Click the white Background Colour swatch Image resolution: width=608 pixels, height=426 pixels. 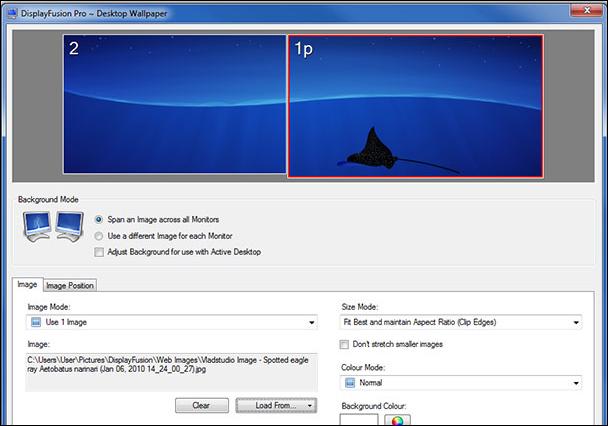pyautogui.click(x=359, y=420)
